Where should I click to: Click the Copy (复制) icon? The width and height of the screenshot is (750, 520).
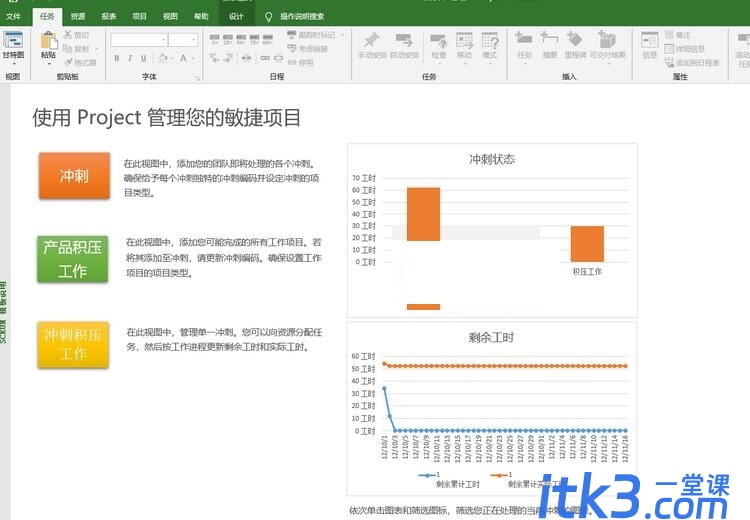coord(68,48)
